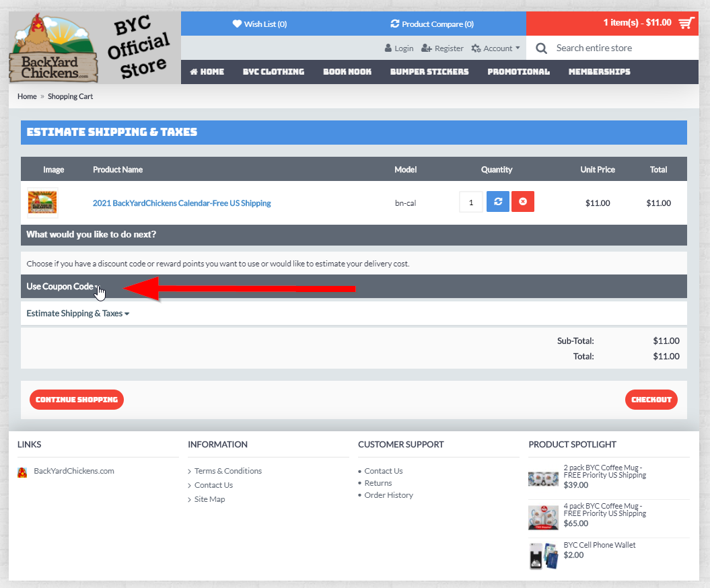Remove the calendar from cart
Screen dimensions: 710x588
click(522, 201)
